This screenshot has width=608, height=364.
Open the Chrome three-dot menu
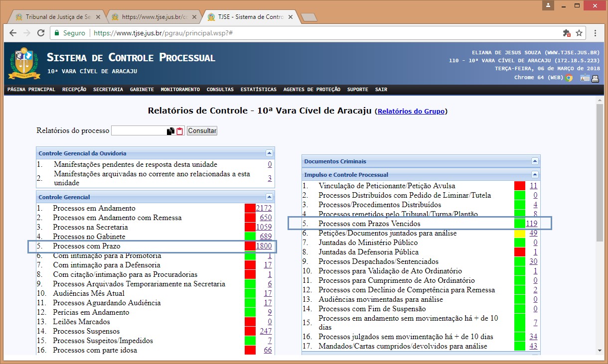pyautogui.click(x=596, y=33)
